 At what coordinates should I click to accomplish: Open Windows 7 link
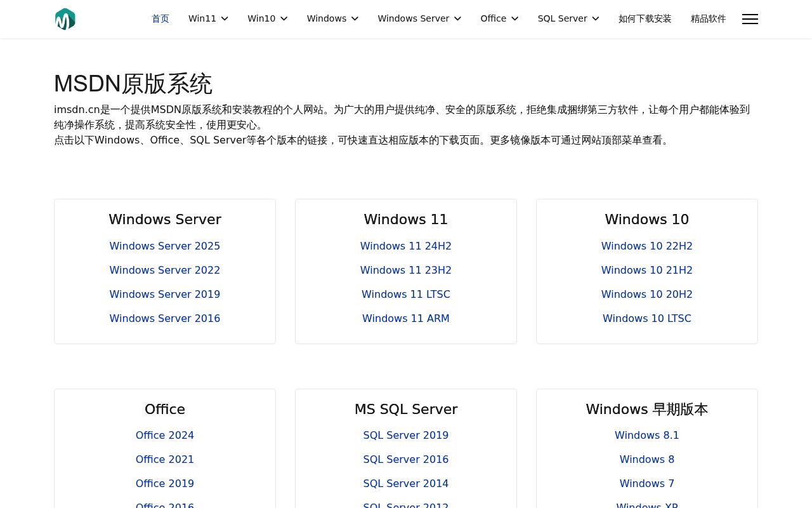pyautogui.click(x=647, y=484)
